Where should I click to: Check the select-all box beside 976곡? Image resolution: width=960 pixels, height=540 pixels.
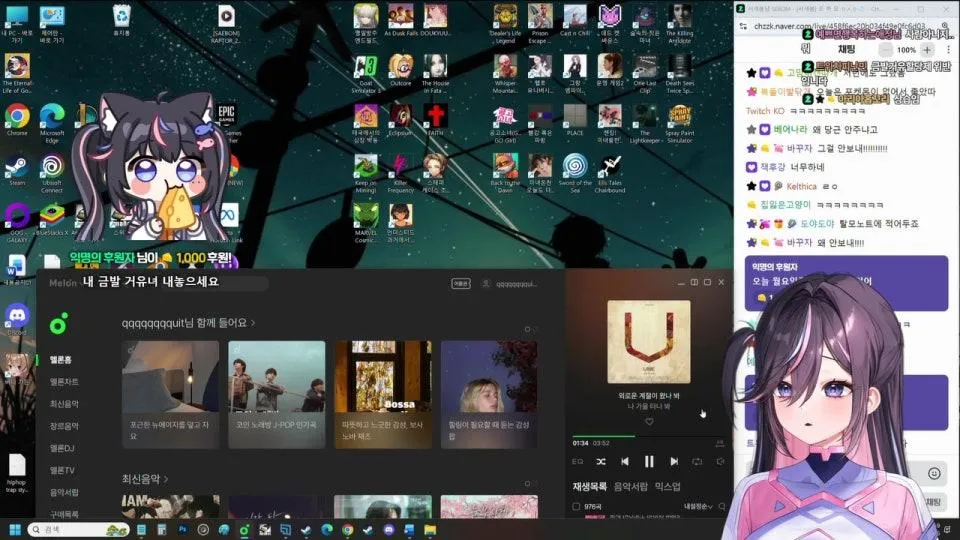pos(575,507)
